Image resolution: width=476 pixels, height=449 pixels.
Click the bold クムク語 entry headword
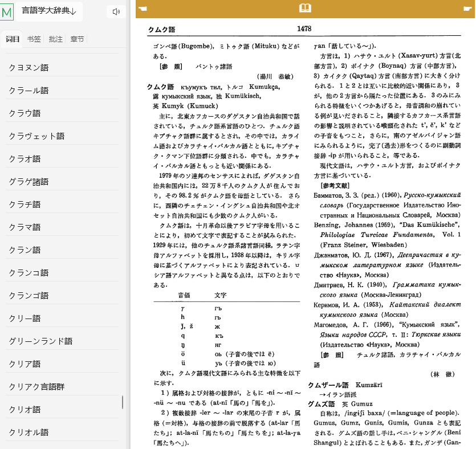coord(161,87)
